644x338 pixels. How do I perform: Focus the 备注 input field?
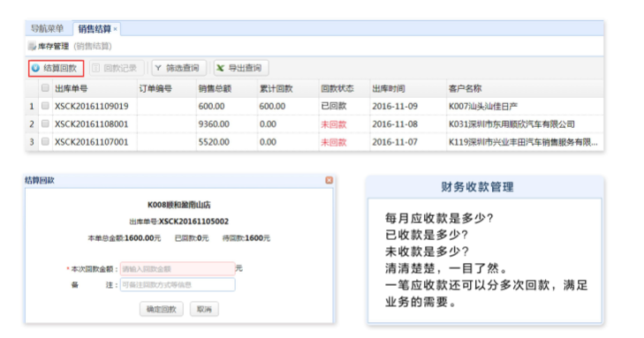click(x=178, y=285)
